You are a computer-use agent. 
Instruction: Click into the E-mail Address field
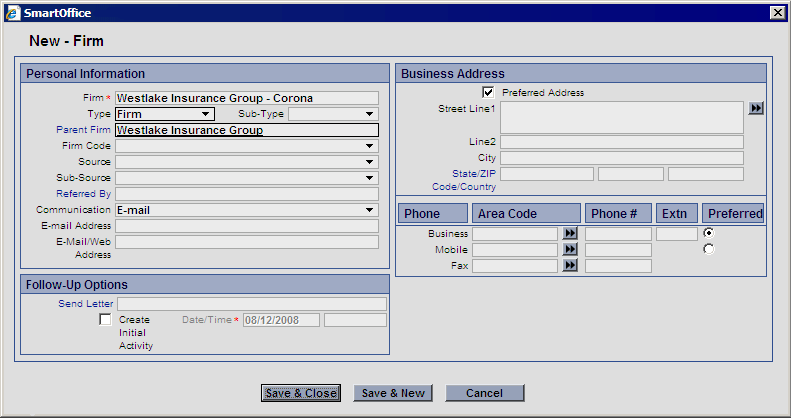pyautogui.click(x=246, y=226)
